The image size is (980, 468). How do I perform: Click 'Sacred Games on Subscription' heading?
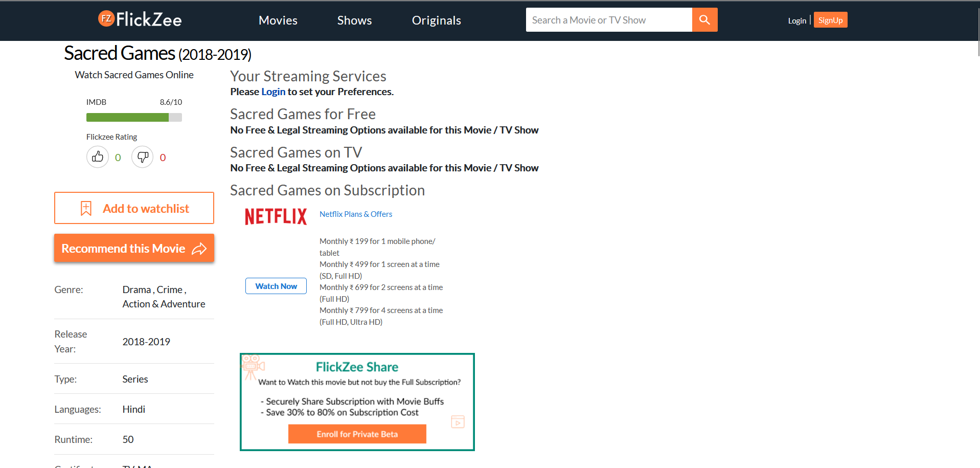click(x=327, y=190)
